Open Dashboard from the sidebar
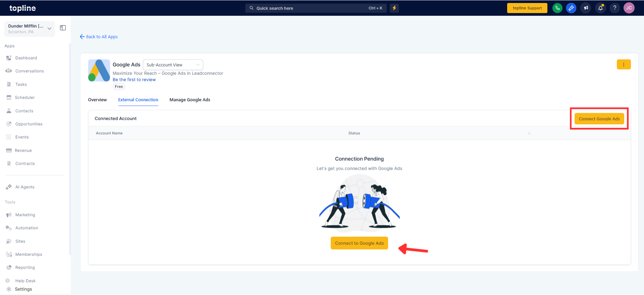Screen dimensions: 644x295 (x=26, y=58)
